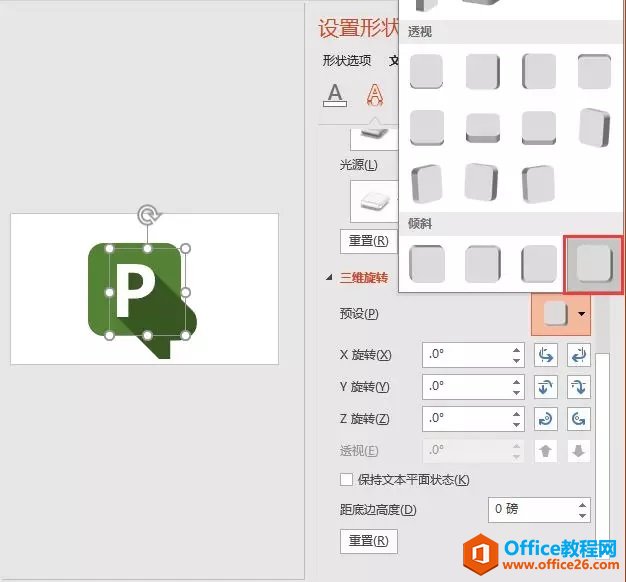Click the X rotation rotate-right icon
626x582 pixels.
click(579, 355)
